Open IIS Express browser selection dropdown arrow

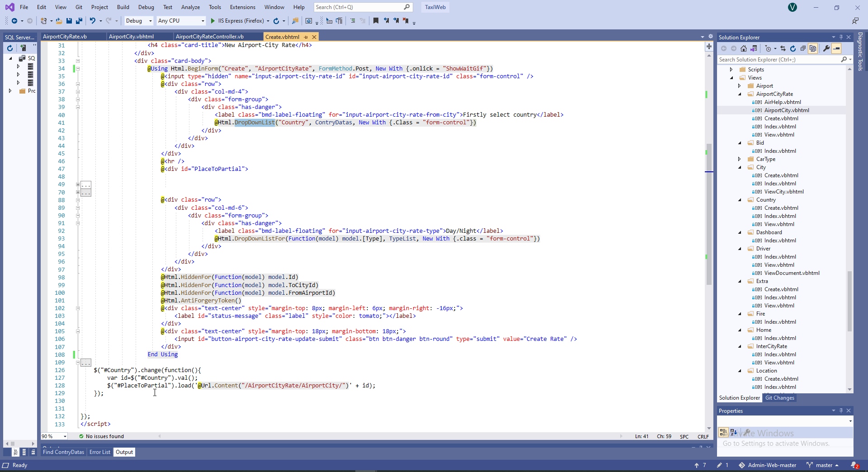(x=268, y=21)
